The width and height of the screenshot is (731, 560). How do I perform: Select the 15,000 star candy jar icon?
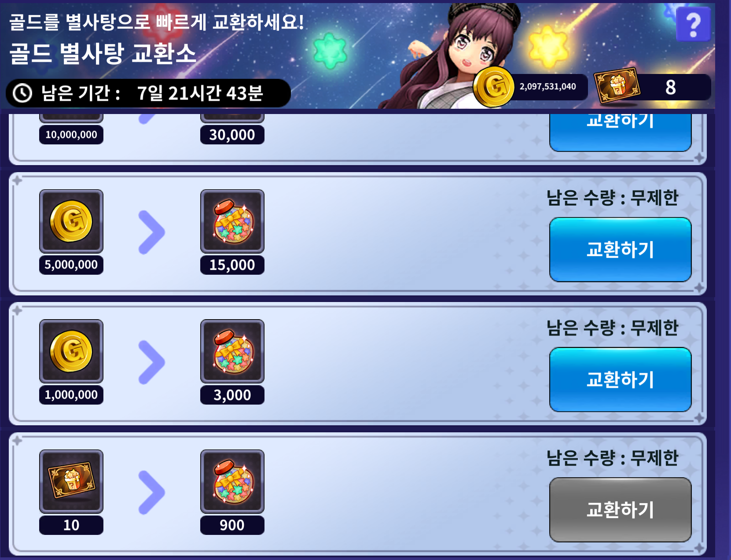tap(232, 221)
